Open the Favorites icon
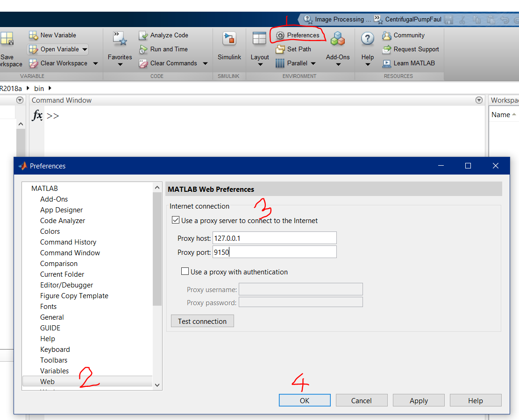Viewport: 519px width, 420px height. [x=120, y=39]
